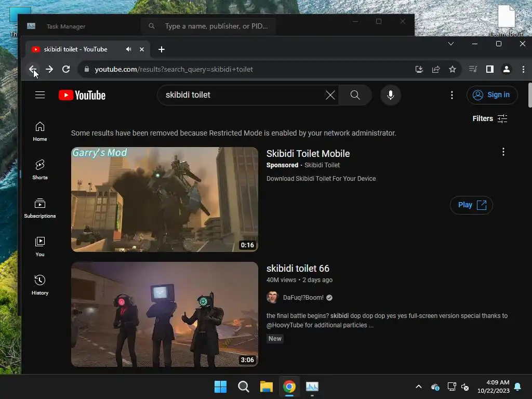
Task: Open the notification bell in tray
Action: 518,387
